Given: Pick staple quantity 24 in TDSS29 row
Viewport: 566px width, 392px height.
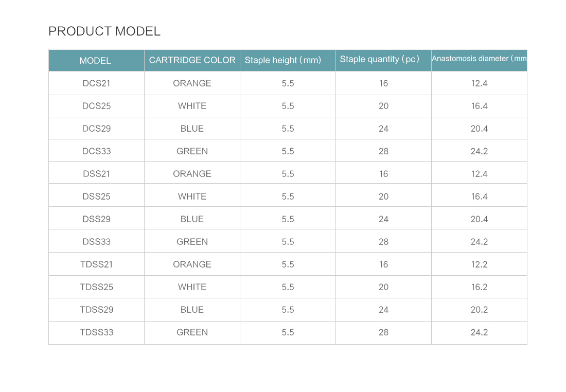Looking at the screenshot, I should [383, 310].
